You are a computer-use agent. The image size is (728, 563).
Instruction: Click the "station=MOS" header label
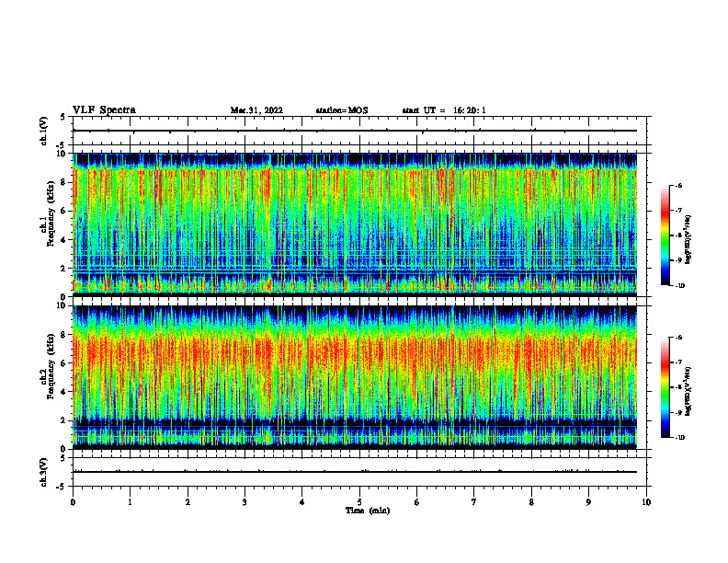(342, 110)
